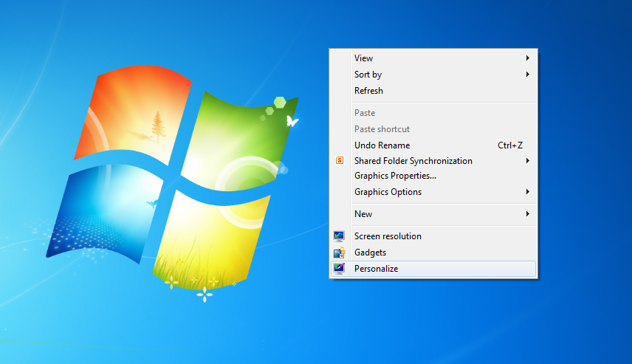The width and height of the screenshot is (632, 364).
Task: Expand the Shared Folder Synchronization submenu arrow
Action: 527,160
